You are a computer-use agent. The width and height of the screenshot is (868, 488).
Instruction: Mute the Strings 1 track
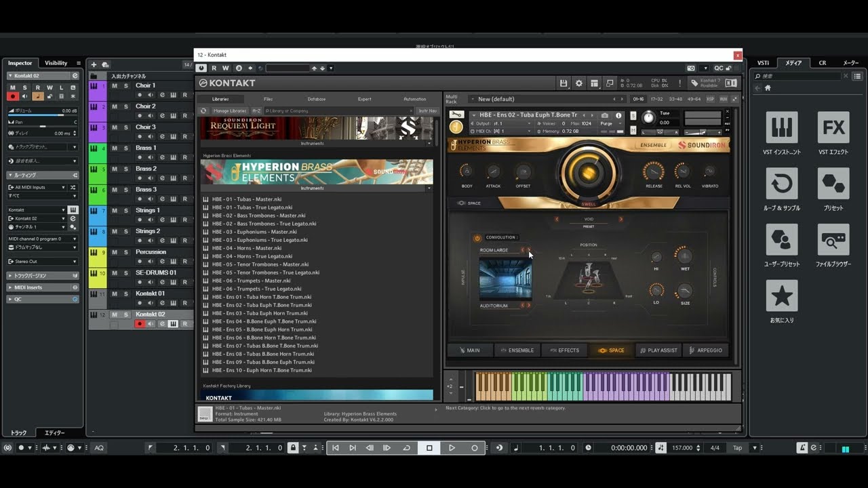[115, 211]
